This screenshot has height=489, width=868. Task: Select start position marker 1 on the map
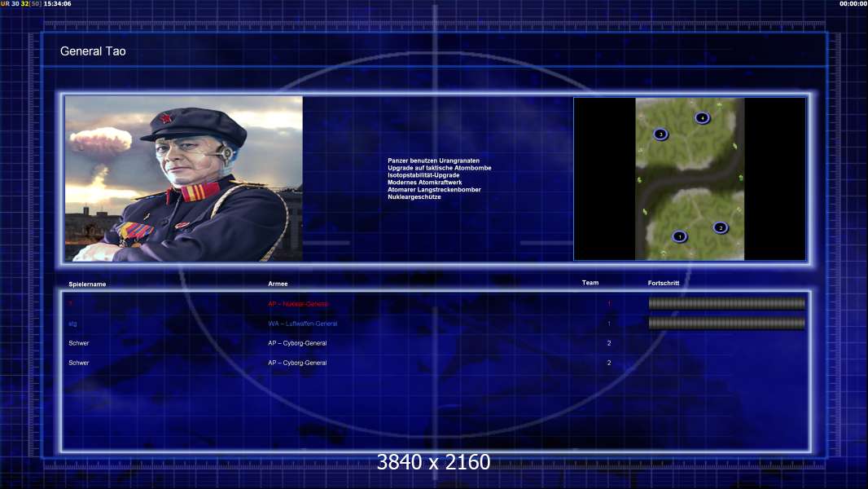tap(679, 236)
